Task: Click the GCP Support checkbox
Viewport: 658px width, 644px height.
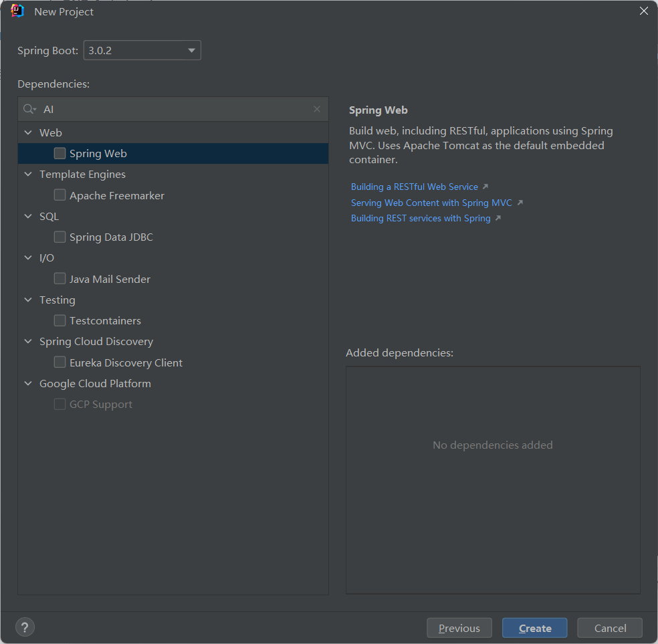Action: coord(60,404)
